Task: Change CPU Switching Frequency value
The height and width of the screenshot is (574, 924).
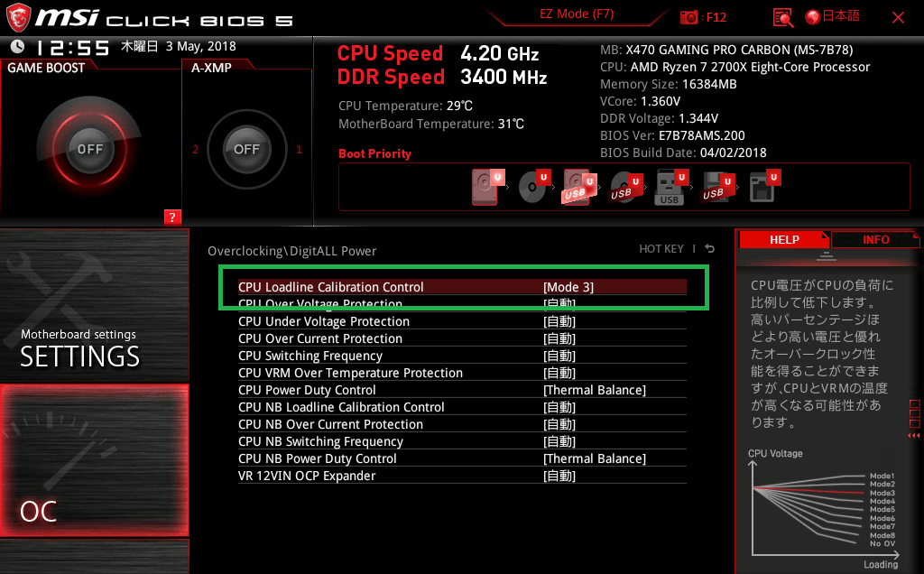Action: [x=559, y=356]
